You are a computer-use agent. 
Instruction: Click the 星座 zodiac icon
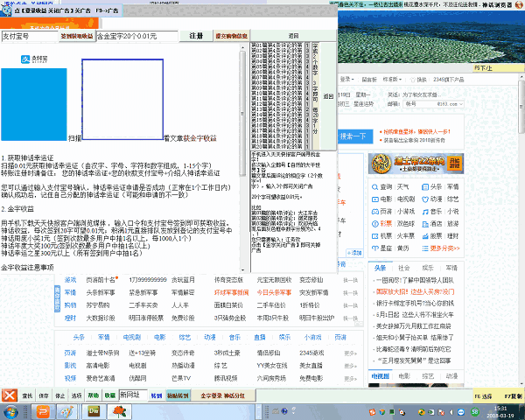point(375,248)
